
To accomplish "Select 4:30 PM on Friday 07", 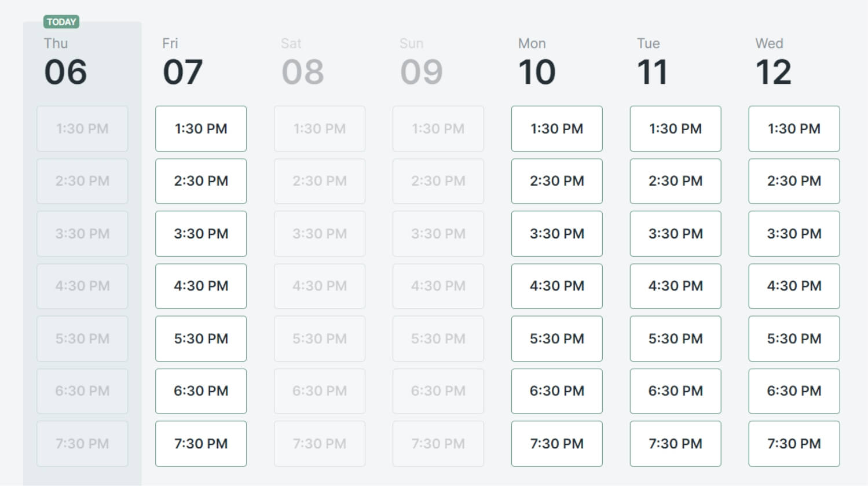I will click(201, 286).
